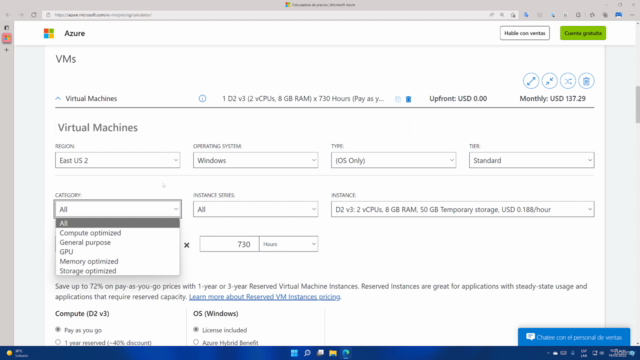Click the Microsoft Edge taskbar icon
The width and height of the screenshot is (640, 360).
pyautogui.click(x=346, y=353)
